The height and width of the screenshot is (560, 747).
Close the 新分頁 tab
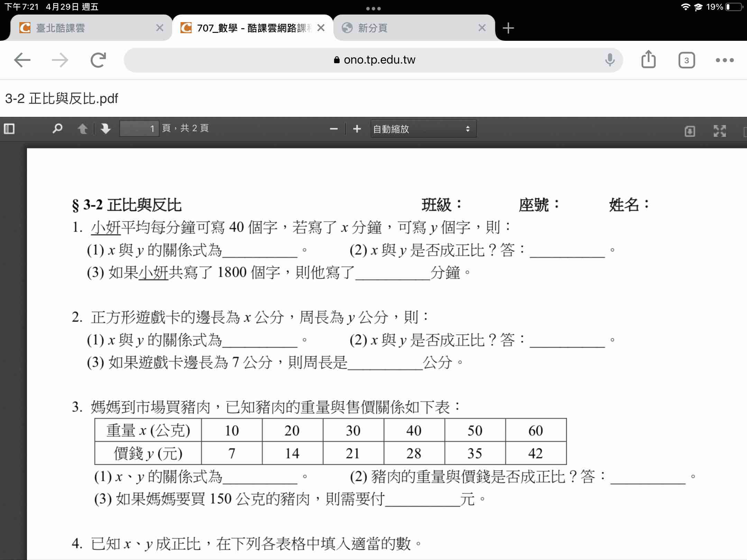click(482, 28)
